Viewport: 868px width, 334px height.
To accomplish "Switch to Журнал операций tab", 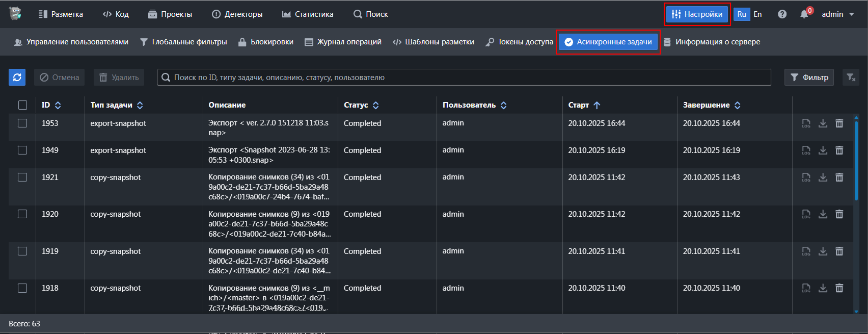I will click(x=343, y=42).
